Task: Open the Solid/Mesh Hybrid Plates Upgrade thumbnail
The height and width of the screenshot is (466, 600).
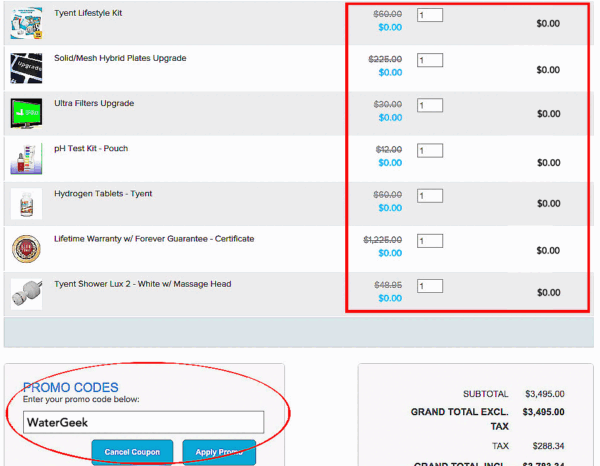Action: coord(26,68)
